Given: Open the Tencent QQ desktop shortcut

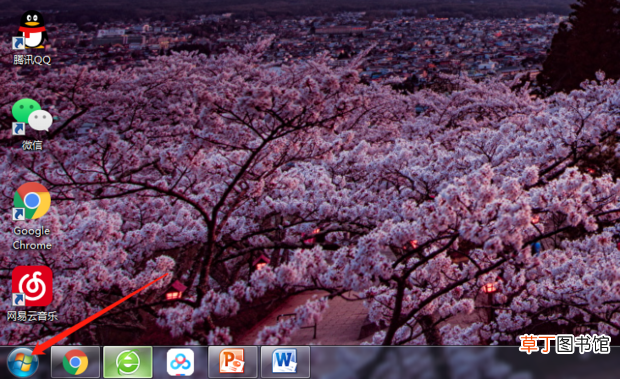Looking at the screenshot, I should click(33, 30).
